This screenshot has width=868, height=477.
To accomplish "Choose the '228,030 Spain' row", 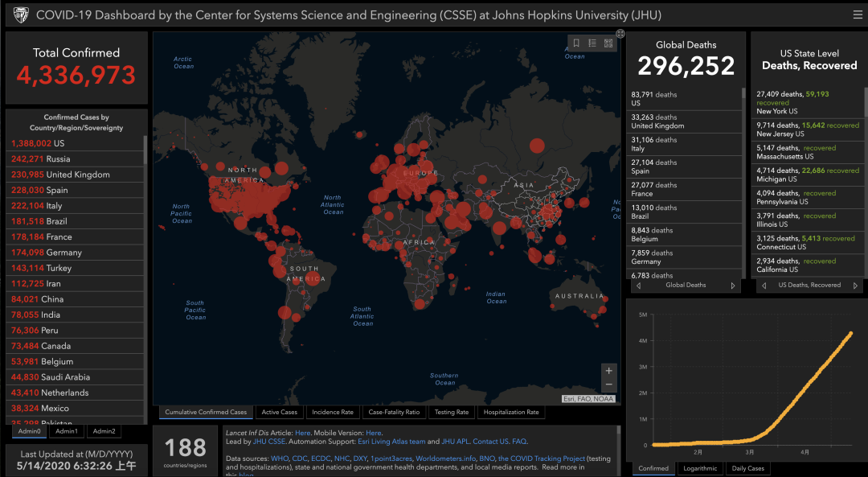I will (75, 190).
